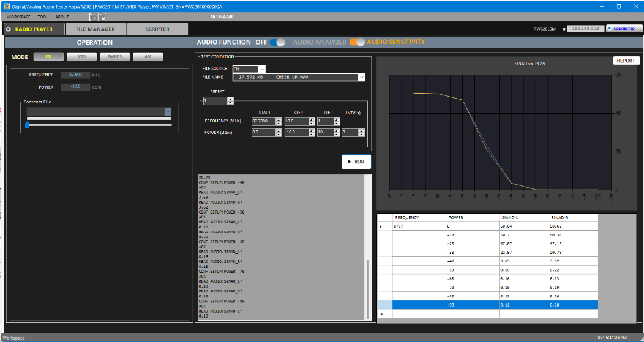Screen dimensions: 644x342
Task: Click log line CONF:SETUP:POWER -40
Action: coord(222,182)
